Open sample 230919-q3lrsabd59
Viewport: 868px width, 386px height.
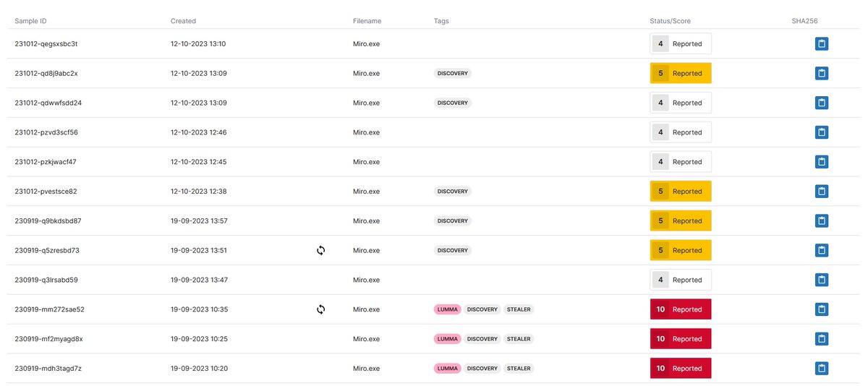tap(46, 280)
